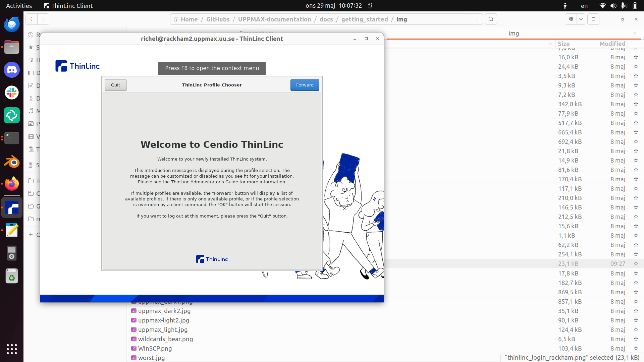
Task: Open Firefox from the dock
Action: click(x=12, y=184)
